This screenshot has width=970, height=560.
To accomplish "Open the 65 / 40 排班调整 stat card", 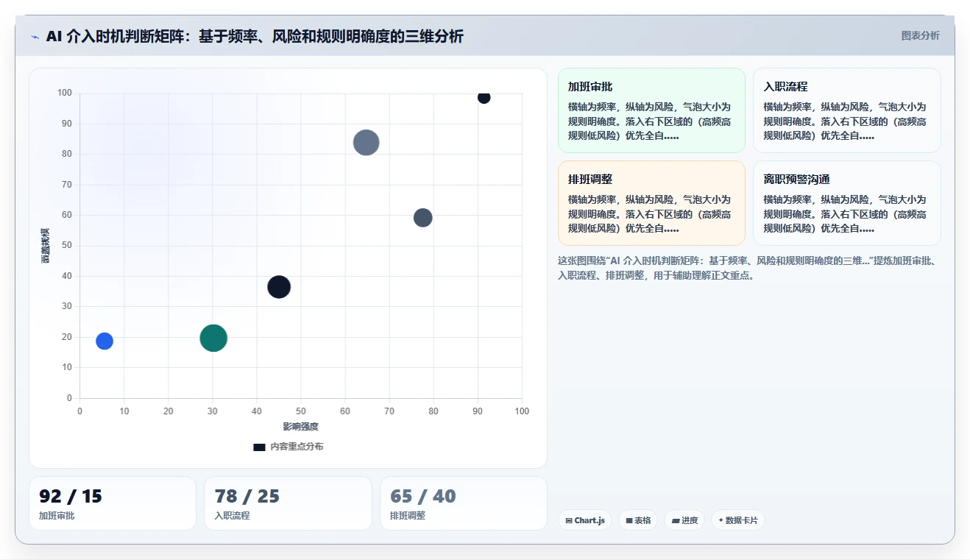I will (x=464, y=503).
